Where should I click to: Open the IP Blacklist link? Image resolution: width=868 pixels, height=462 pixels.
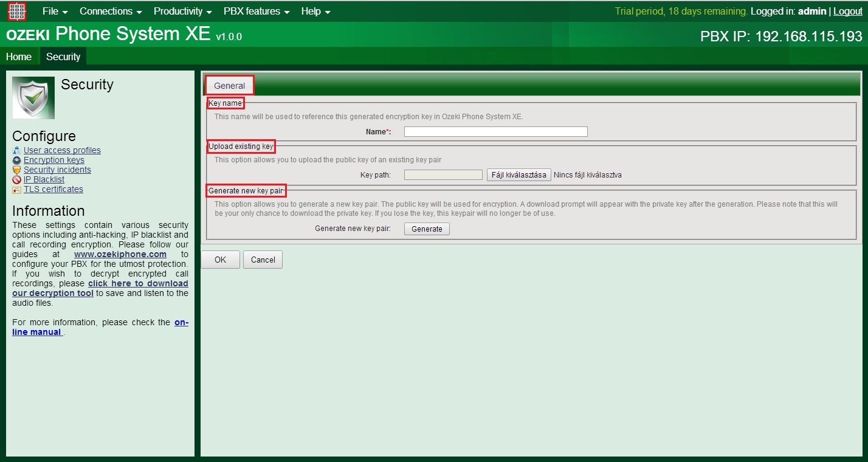click(44, 179)
